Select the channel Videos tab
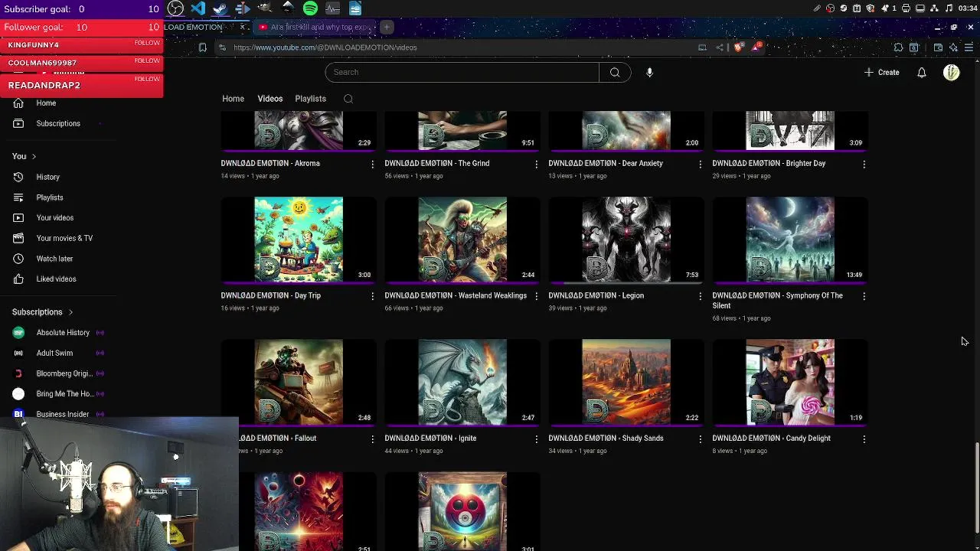The width and height of the screenshot is (980, 551). pyautogui.click(x=269, y=99)
